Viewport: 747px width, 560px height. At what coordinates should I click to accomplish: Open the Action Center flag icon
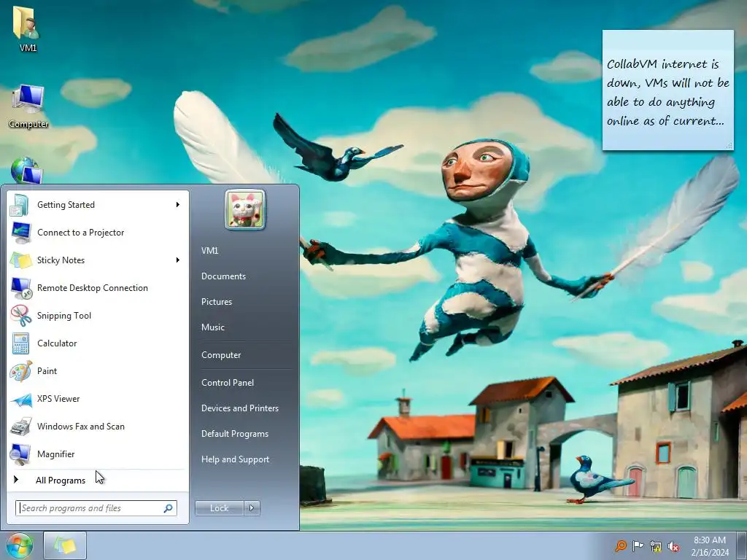638,546
